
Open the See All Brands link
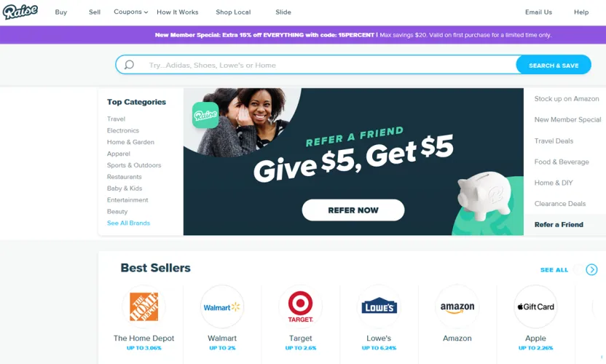point(128,223)
